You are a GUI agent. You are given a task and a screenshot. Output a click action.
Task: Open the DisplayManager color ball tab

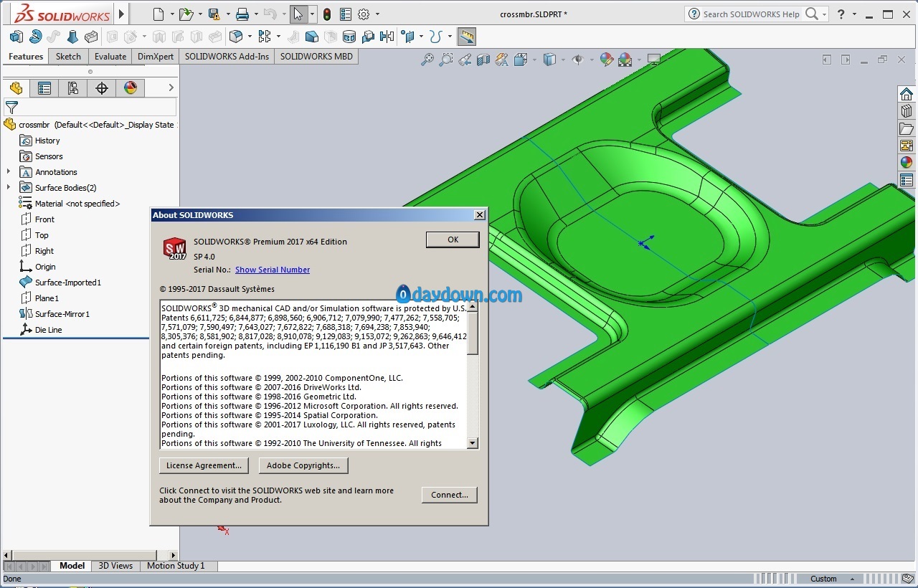[131, 88]
